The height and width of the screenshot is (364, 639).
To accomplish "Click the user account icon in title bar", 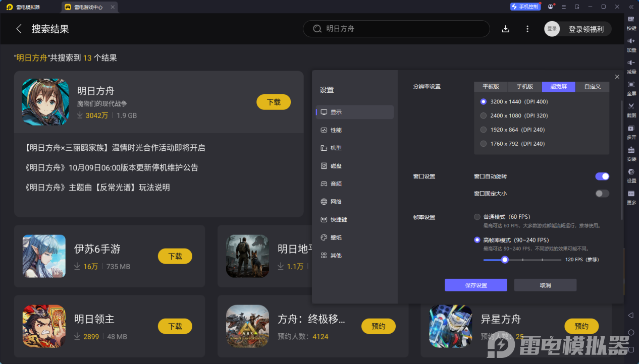I will coord(551,7).
